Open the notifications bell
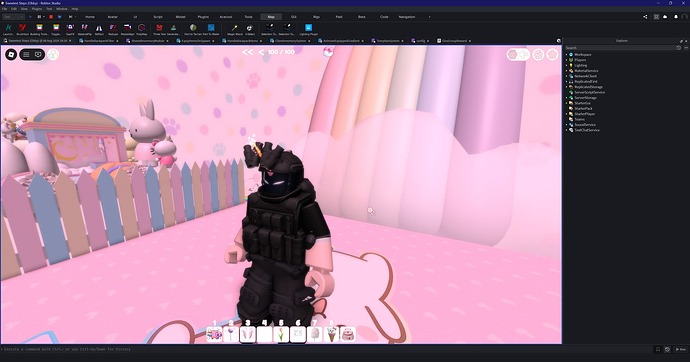The height and width of the screenshot is (362, 690). point(676,17)
